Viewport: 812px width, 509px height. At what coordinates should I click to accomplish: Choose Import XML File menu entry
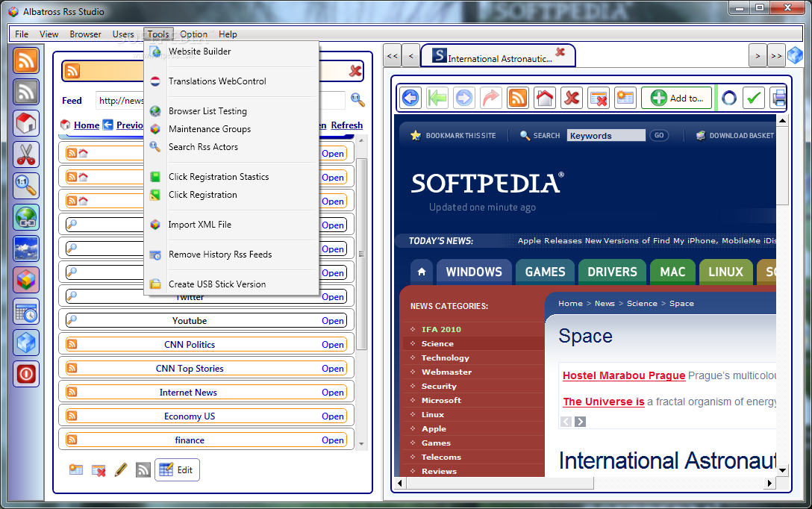point(231,225)
